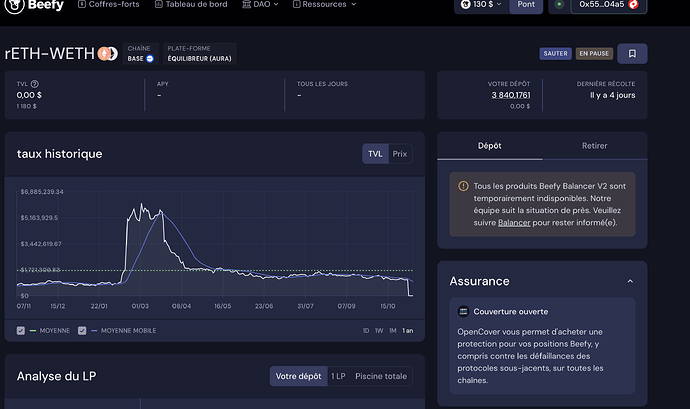Click the rETH-WETH token pair icon

pyautogui.click(x=105, y=54)
